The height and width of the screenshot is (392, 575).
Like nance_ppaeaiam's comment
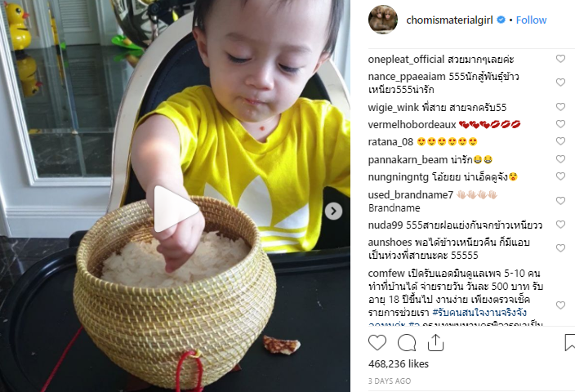[x=560, y=82]
